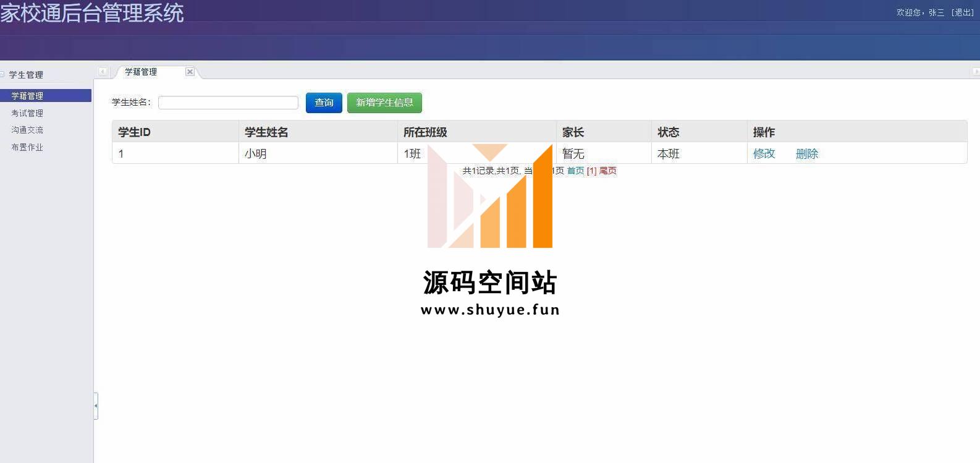Viewport: 980px width, 463px height.
Task: Click the 学生ID column header
Action: pyautogui.click(x=175, y=132)
